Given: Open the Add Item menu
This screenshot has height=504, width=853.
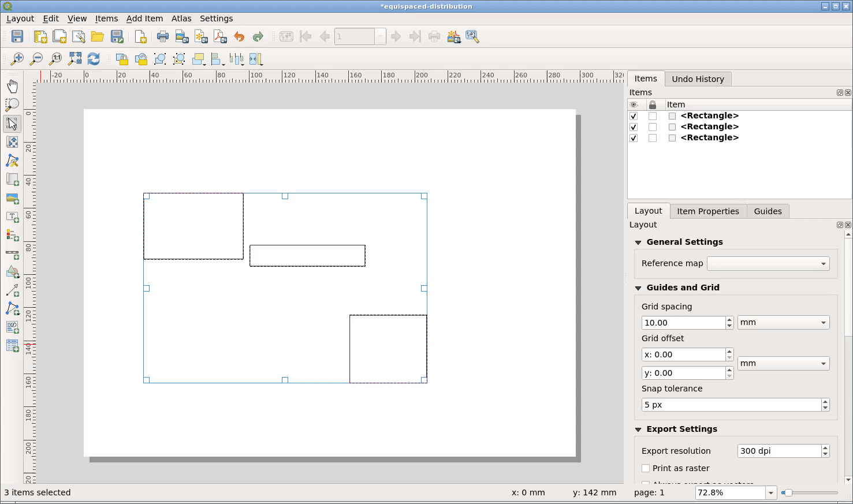Looking at the screenshot, I should [144, 18].
